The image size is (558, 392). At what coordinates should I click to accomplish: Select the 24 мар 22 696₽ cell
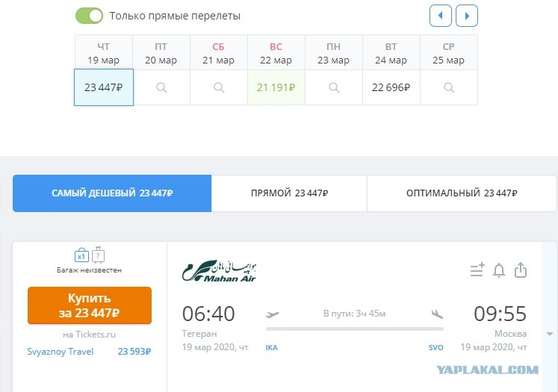pyautogui.click(x=391, y=87)
